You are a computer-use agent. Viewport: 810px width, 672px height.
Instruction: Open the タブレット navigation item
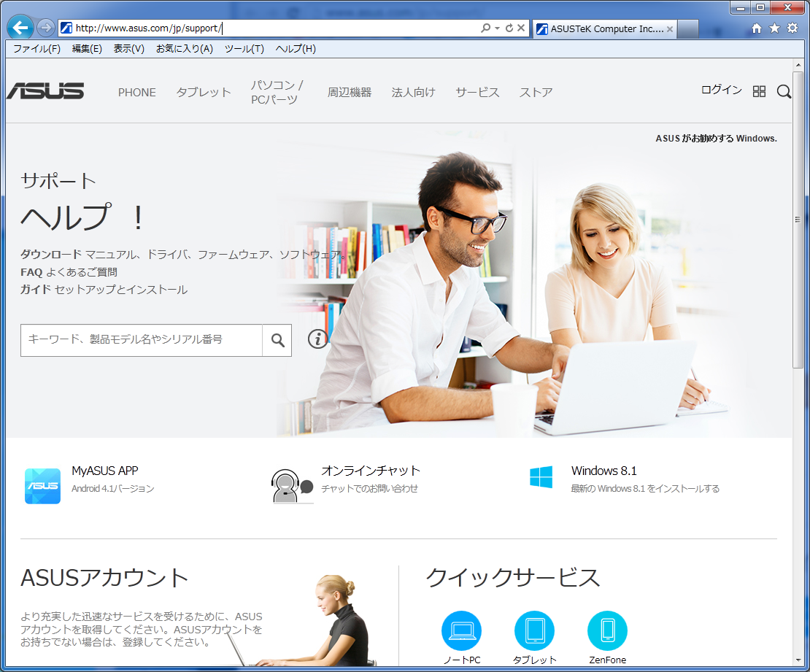204,93
